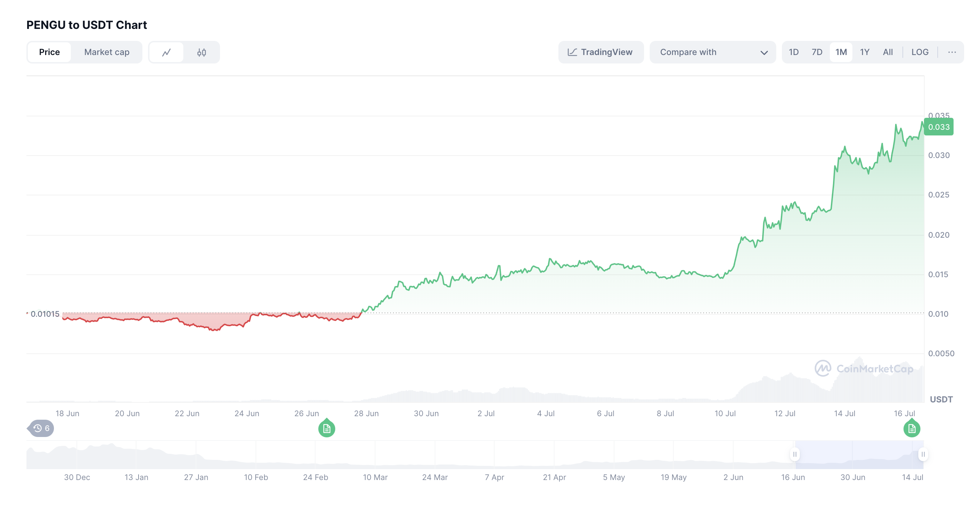Set chart range to 1D

[x=794, y=52]
